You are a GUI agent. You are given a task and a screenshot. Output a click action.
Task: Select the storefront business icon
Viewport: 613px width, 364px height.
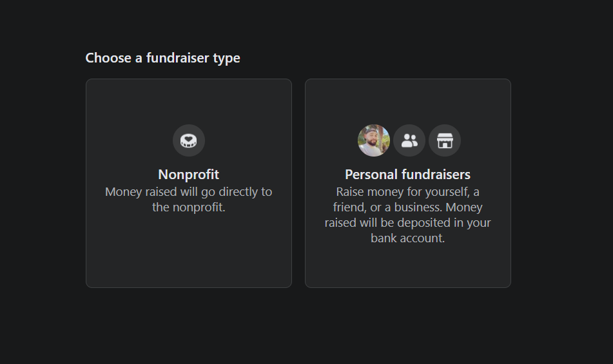[445, 140]
